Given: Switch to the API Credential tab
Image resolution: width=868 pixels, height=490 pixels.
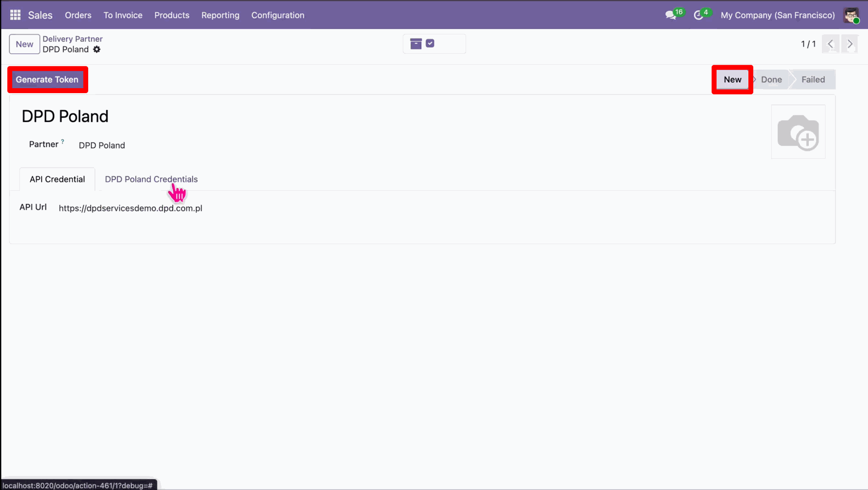Looking at the screenshot, I should click(x=57, y=179).
